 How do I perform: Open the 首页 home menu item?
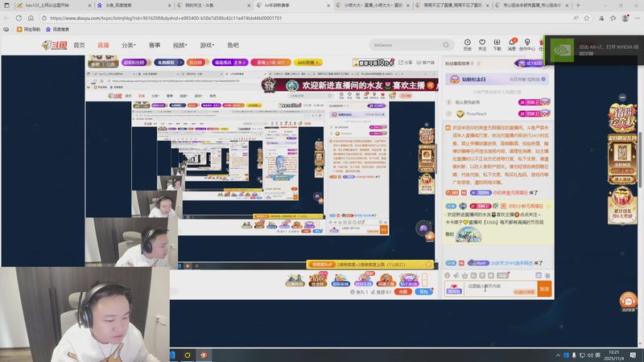pos(79,45)
